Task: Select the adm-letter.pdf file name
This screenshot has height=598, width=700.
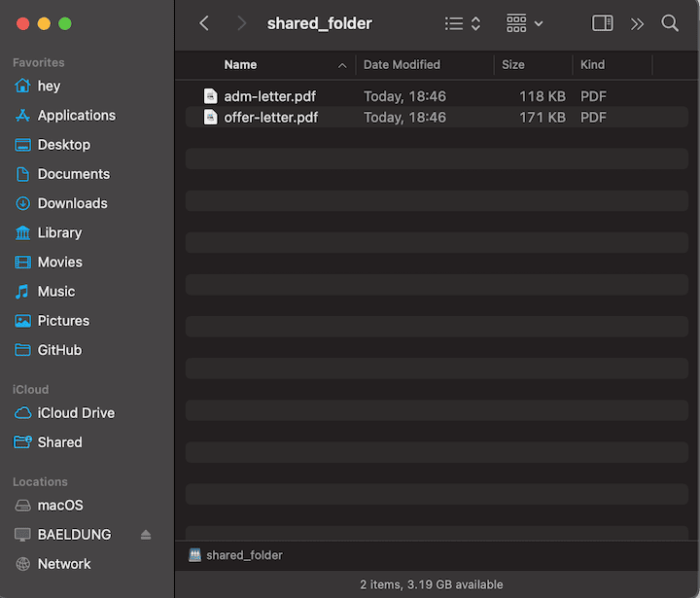Action: [269, 96]
